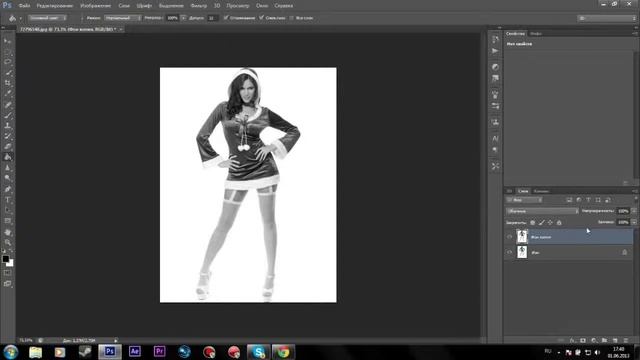Select the Paint Bucket tool in toolbox
The width and height of the screenshot is (640, 360).
pyautogui.click(x=7, y=157)
